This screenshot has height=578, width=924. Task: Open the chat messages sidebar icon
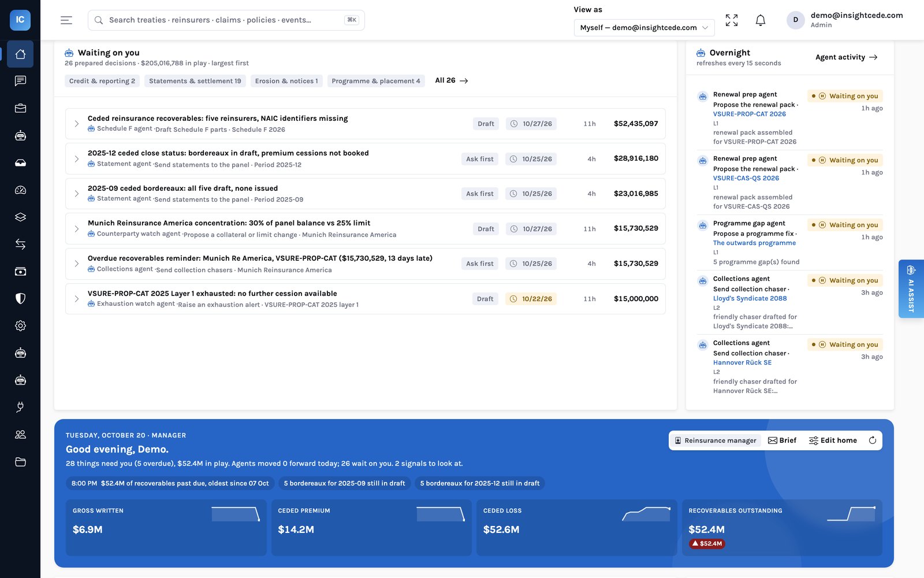coord(20,81)
